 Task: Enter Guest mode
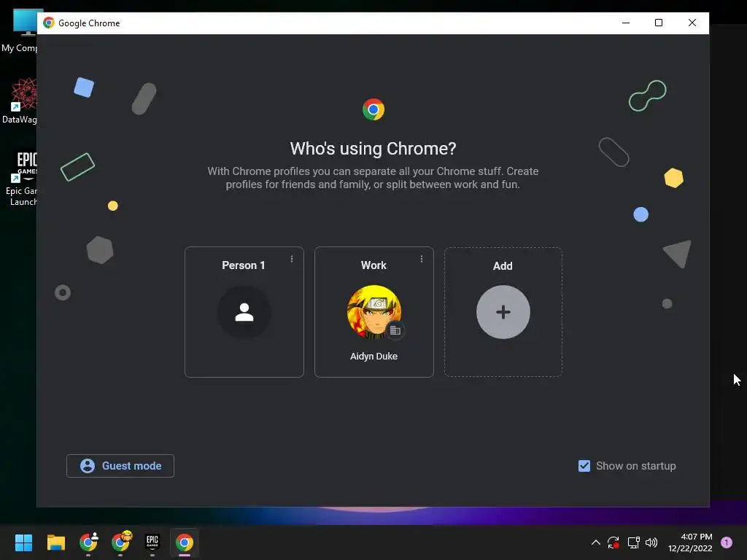(120, 466)
